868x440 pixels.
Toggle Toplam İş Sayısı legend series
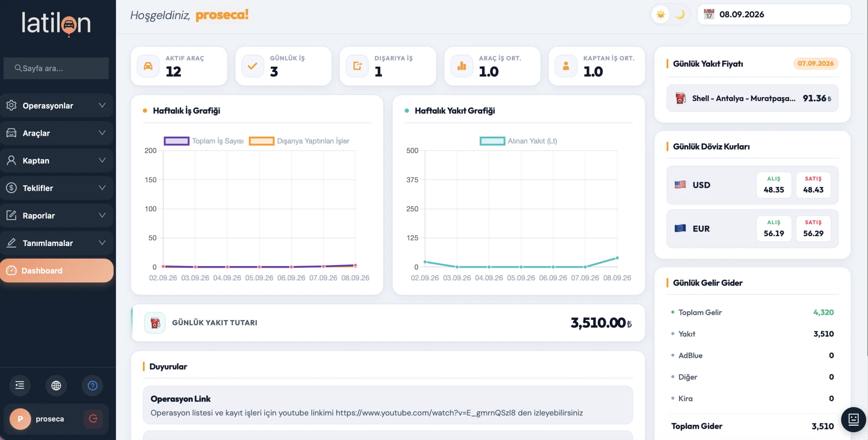click(204, 141)
